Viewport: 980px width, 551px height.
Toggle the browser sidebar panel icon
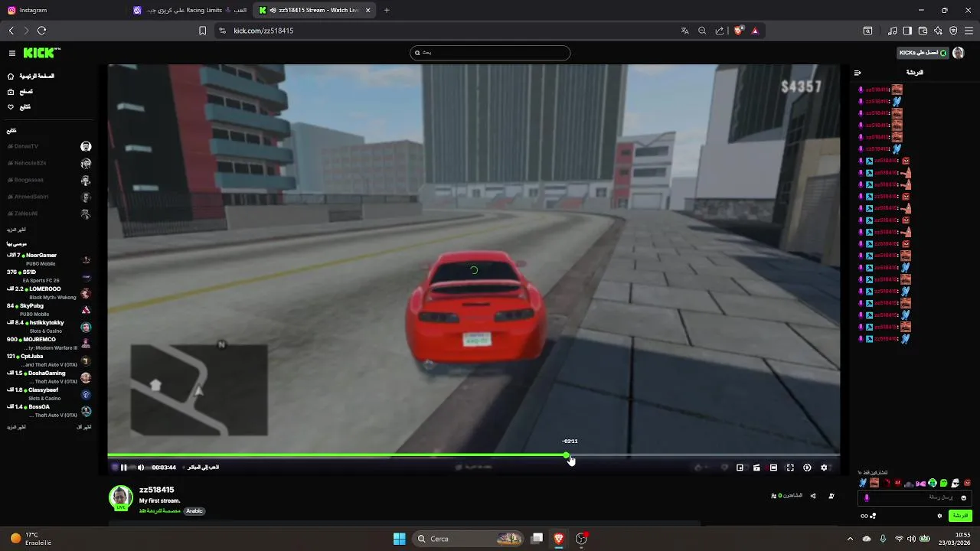(x=907, y=31)
